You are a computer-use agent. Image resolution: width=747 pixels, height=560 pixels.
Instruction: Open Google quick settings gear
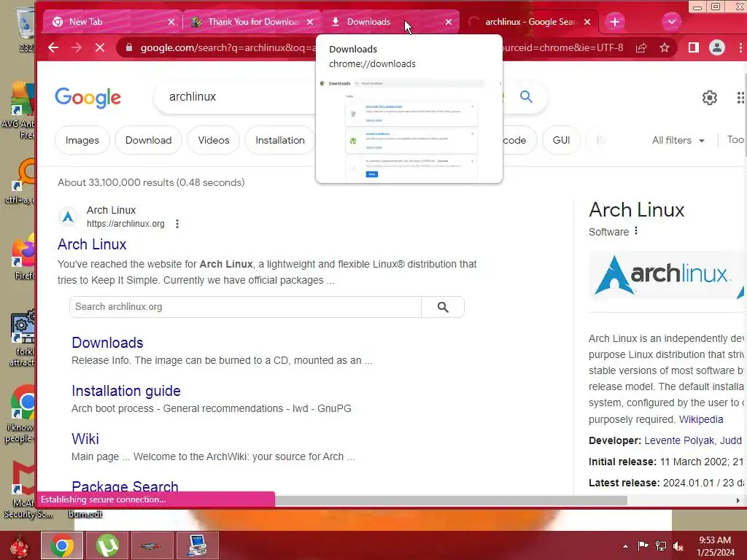709,98
